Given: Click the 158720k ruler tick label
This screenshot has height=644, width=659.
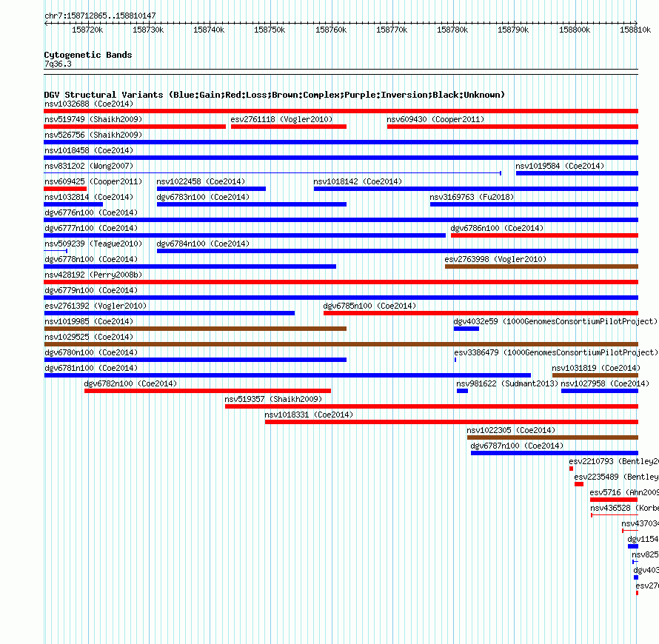Looking at the screenshot, I should click(x=87, y=30).
